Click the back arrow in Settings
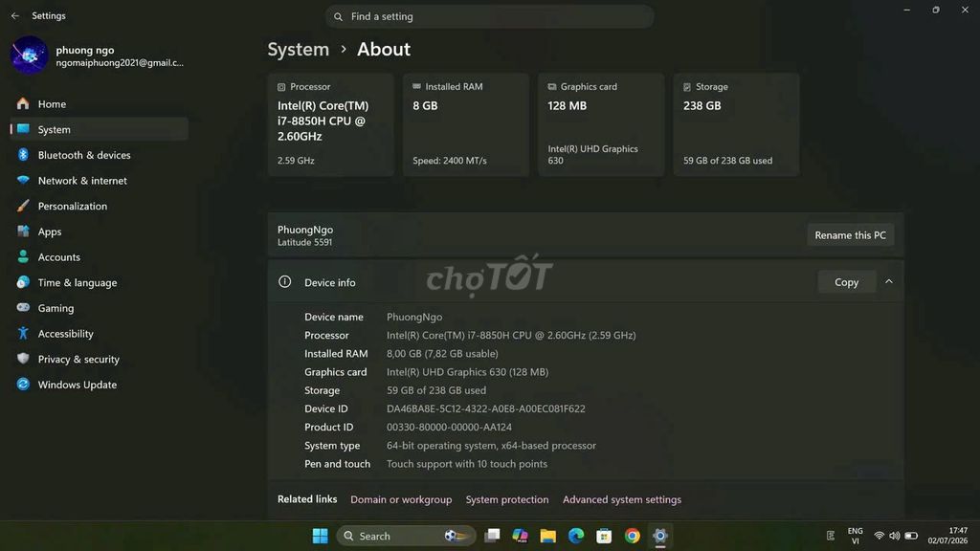The width and height of the screenshot is (980, 551). [x=15, y=15]
